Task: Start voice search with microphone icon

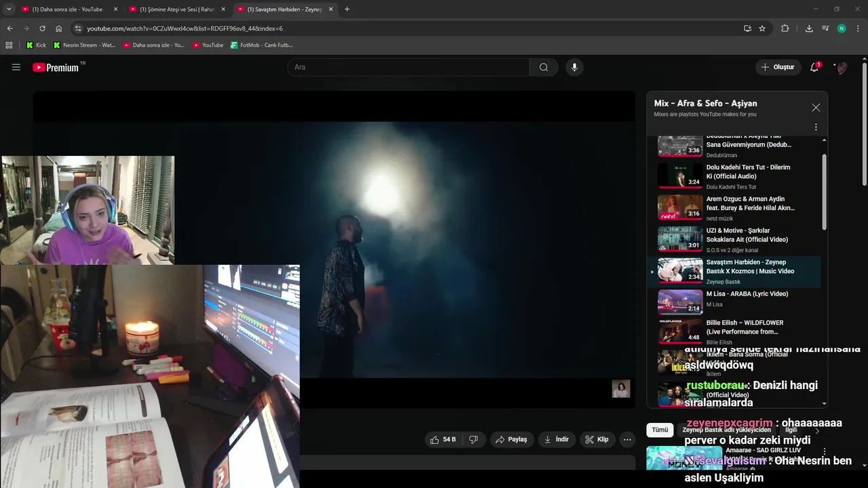Action: pyautogui.click(x=574, y=67)
